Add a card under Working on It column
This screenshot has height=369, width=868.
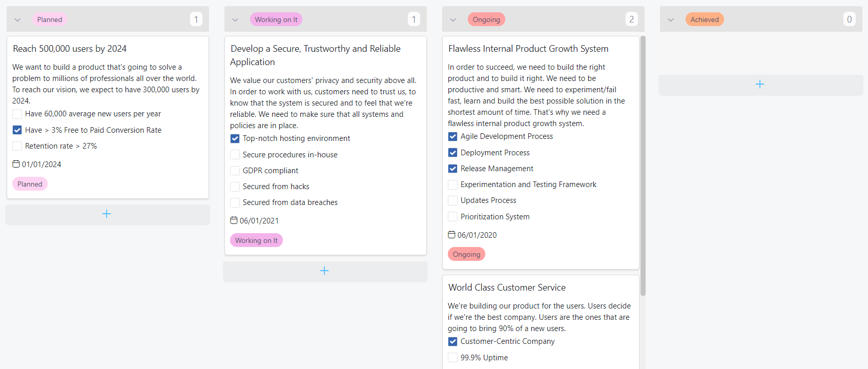(x=325, y=271)
